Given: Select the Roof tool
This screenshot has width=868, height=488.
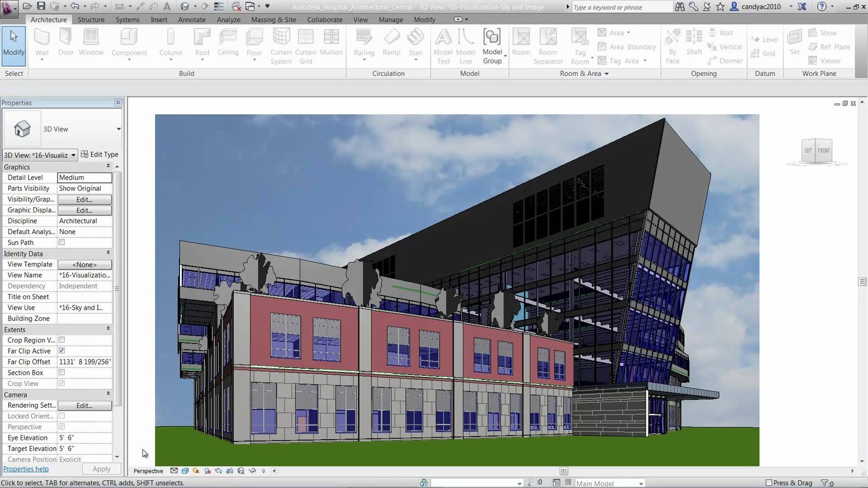Looking at the screenshot, I should [202, 43].
